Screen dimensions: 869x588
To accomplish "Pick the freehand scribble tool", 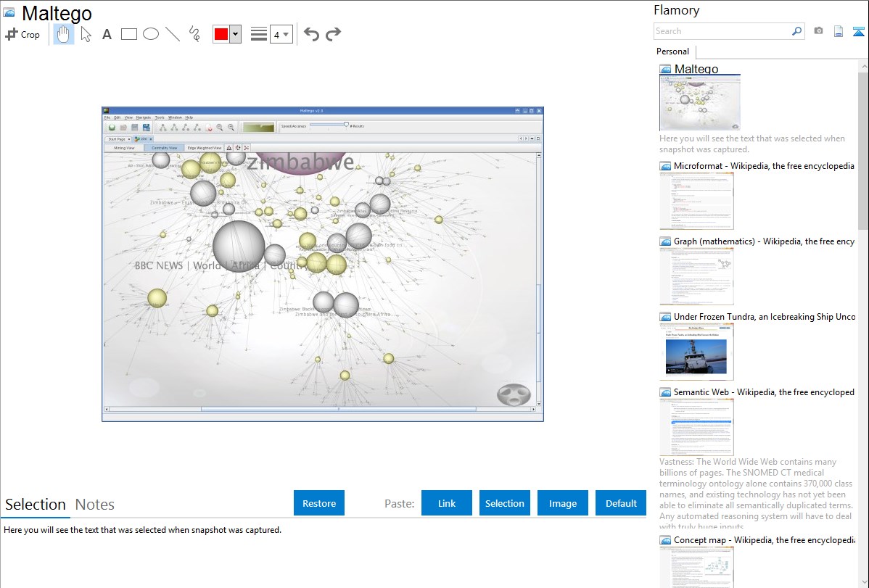I will (194, 34).
